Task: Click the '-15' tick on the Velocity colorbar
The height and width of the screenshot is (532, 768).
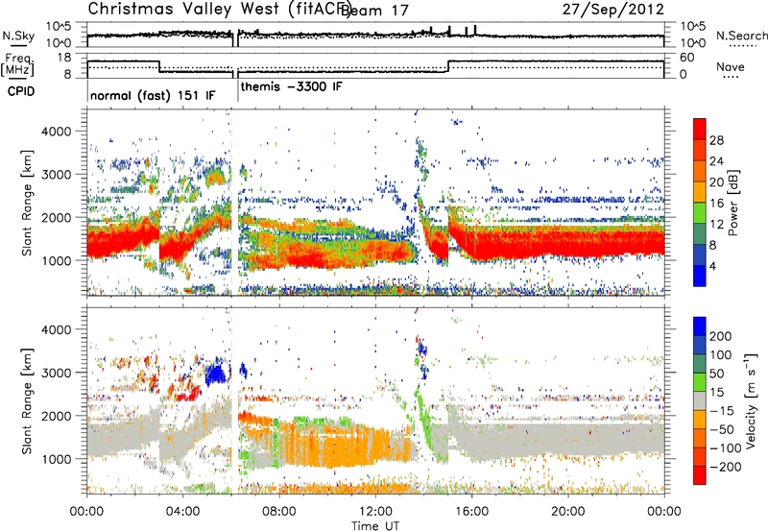Action: 722,410
